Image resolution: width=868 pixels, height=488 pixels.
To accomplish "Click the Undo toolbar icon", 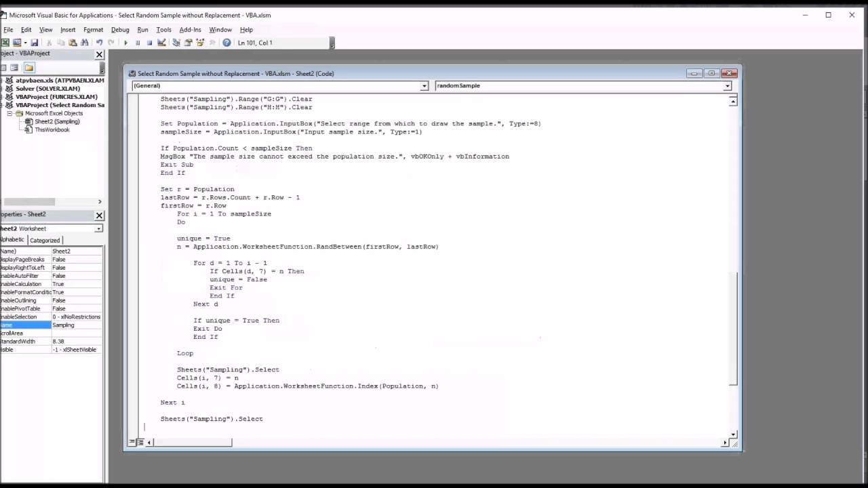I will tap(99, 43).
